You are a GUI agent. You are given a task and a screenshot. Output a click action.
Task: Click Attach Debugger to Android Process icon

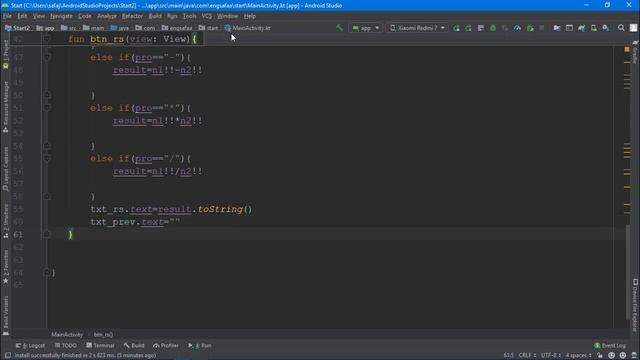pyautogui.click(x=530, y=28)
